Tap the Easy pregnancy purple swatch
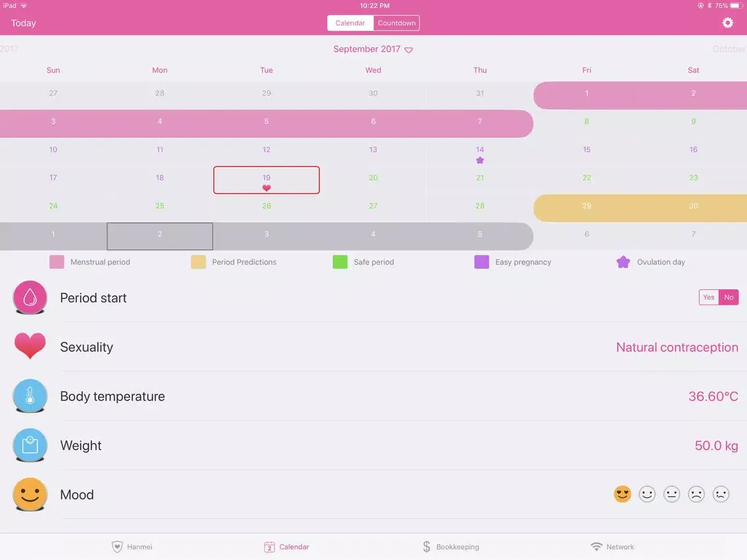This screenshot has height=560, width=747. 481,262
